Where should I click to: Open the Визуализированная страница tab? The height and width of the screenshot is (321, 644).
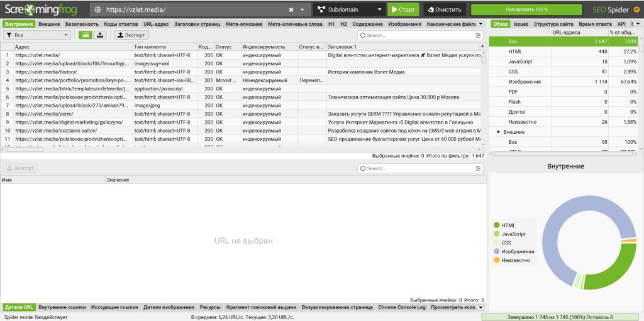coord(337,307)
